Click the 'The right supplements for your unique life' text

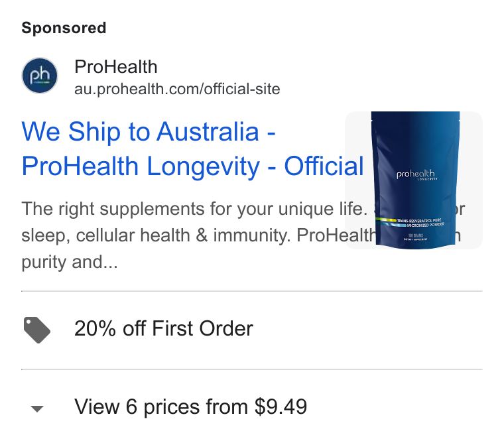pyautogui.click(x=194, y=209)
